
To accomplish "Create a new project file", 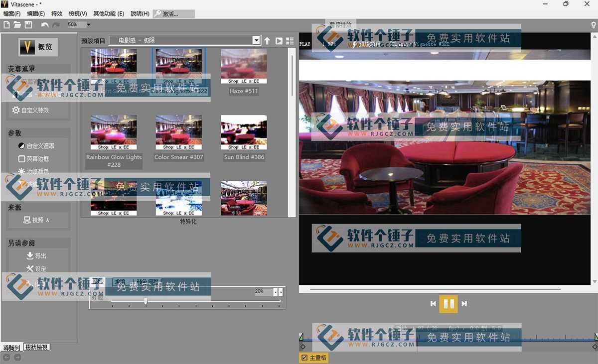I will (6, 25).
